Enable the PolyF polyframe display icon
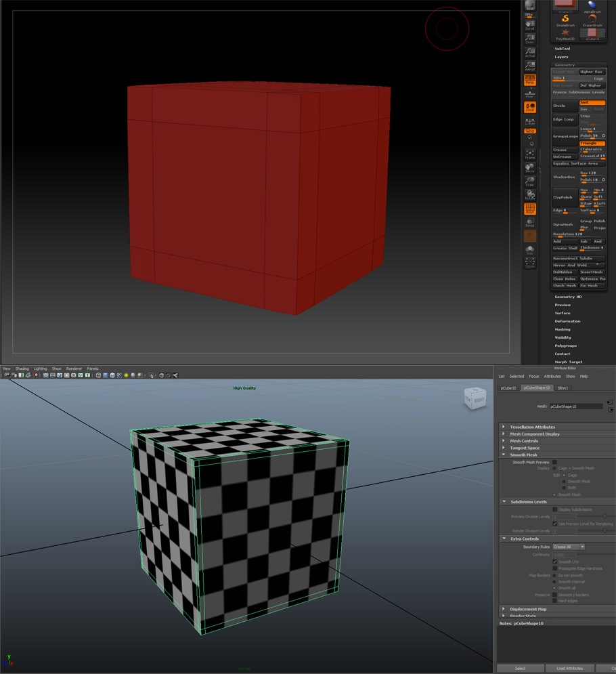 tap(529, 209)
